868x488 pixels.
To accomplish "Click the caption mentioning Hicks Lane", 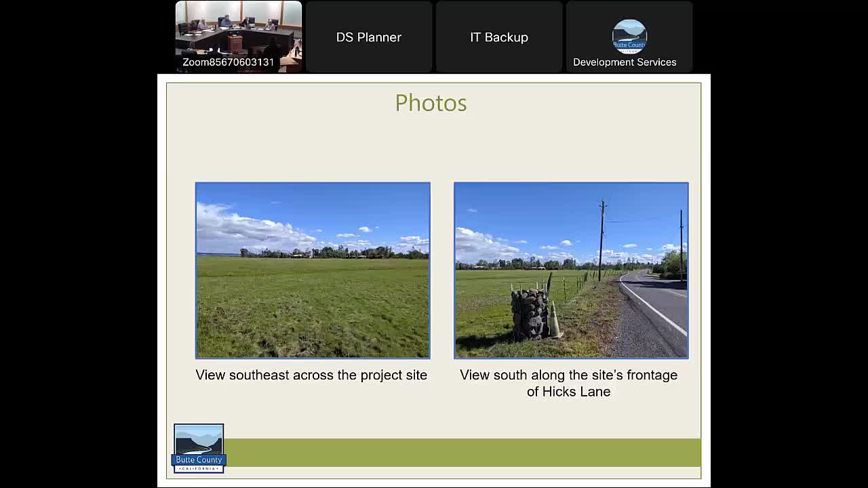I will (568, 383).
